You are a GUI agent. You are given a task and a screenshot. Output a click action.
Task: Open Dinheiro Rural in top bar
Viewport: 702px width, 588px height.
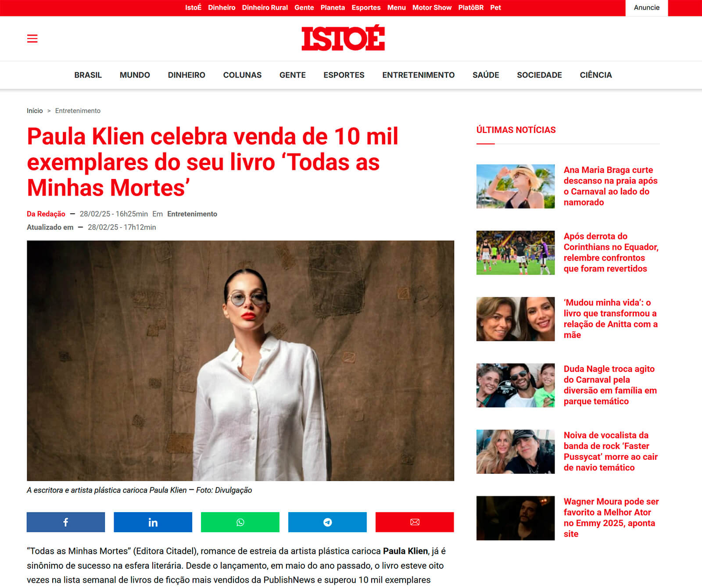[265, 7]
